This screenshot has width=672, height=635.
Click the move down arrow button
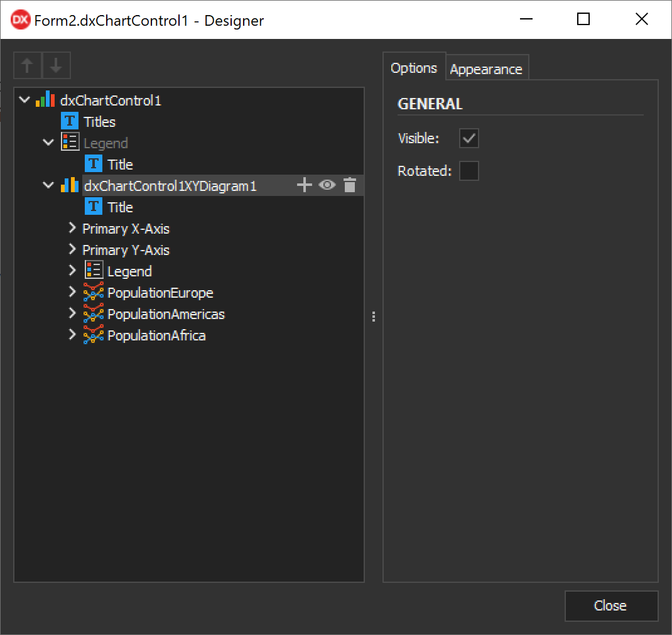pyautogui.click(x=57, y=65)
